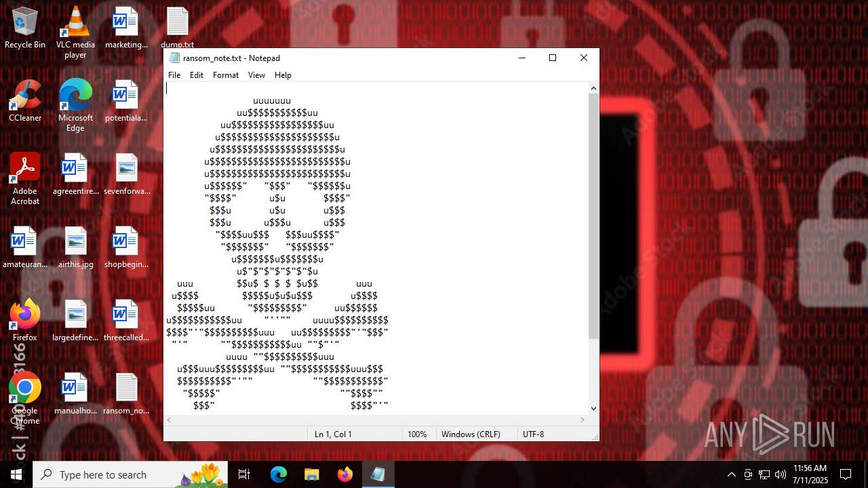Image resolution: width=868 pixels, height=488 pixels.
Task: Click the Notepad vertical scroll-down arrow
Action: [x=593, y=408]
